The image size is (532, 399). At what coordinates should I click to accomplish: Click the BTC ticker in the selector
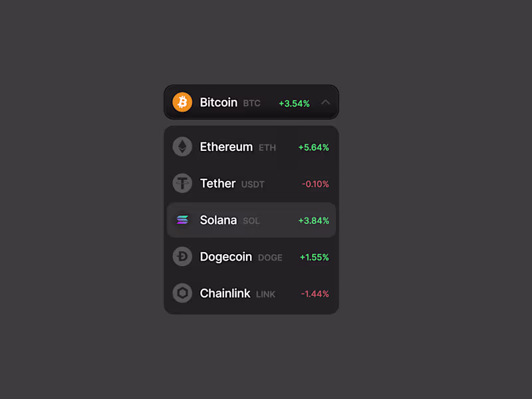coord(251,104)
